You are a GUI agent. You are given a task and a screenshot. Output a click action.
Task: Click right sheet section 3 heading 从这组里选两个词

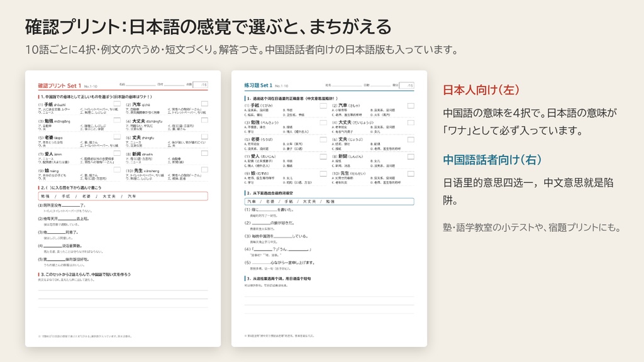tap(279, 278)
